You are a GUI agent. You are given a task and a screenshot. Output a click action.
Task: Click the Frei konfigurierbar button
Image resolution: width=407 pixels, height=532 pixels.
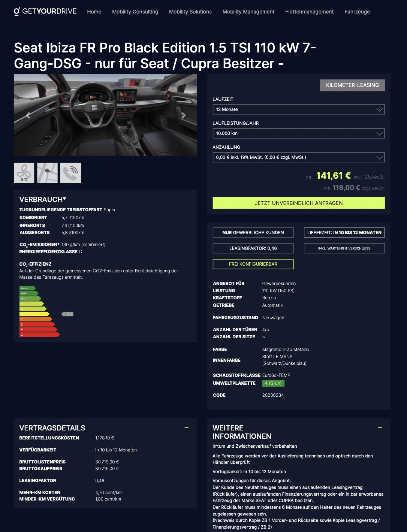(253, 264)
